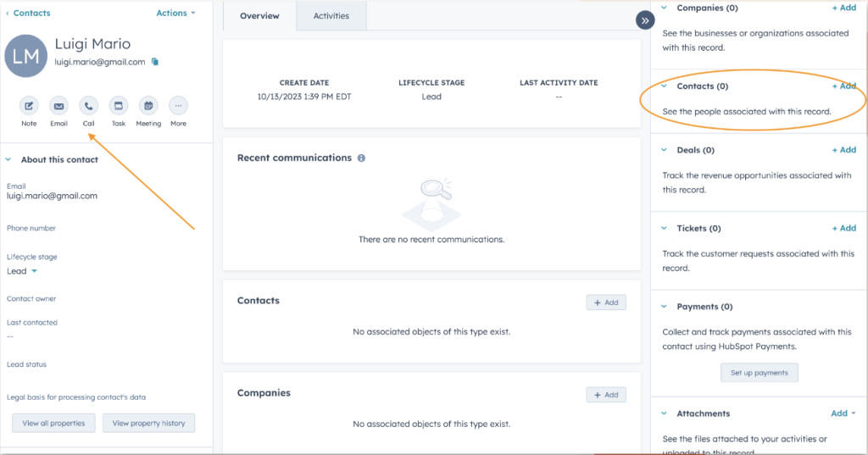Collapse the Deals section chevron
Image resolution: width=868 pixels, height=455 pixels.
click(665, 150)
